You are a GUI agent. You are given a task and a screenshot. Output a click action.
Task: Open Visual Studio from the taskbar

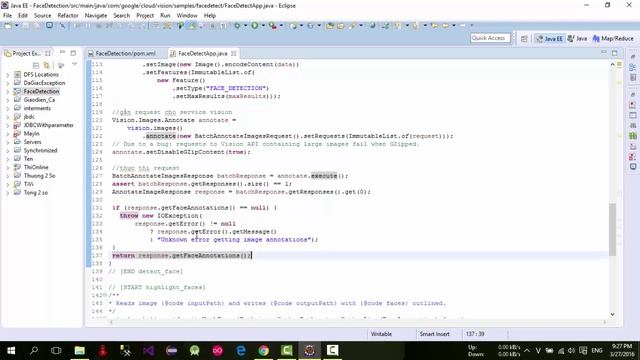point(149,350)
